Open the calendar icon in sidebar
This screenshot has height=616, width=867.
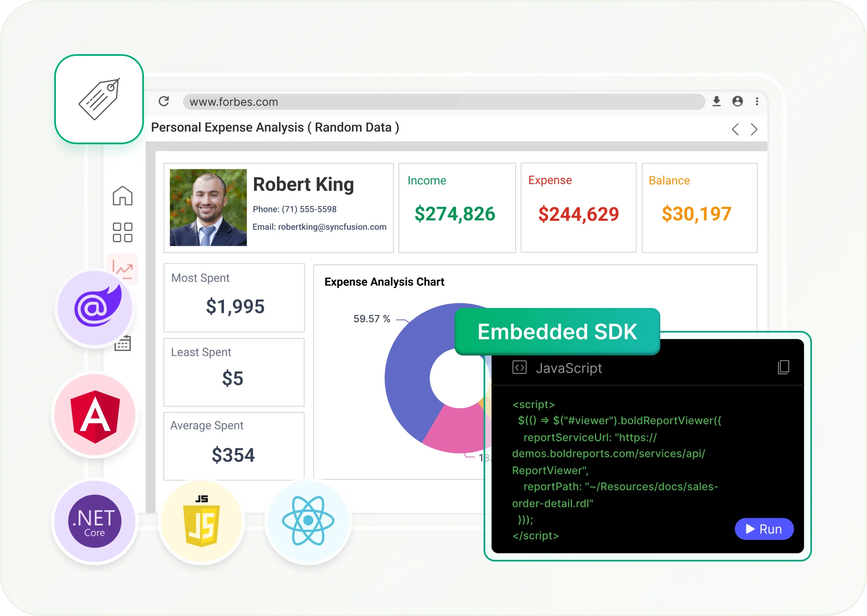[123, 343]
